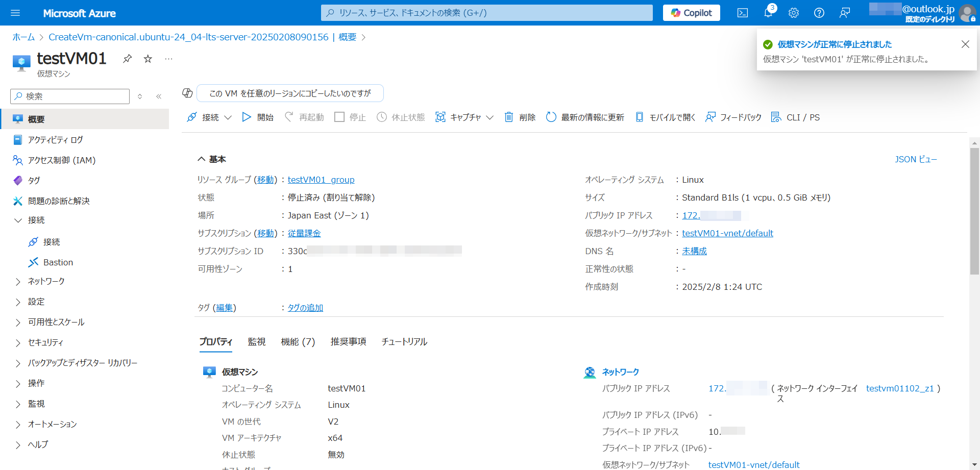Click the top resource search box
Screen dimensions: 980x470
[x=486, y=13]
